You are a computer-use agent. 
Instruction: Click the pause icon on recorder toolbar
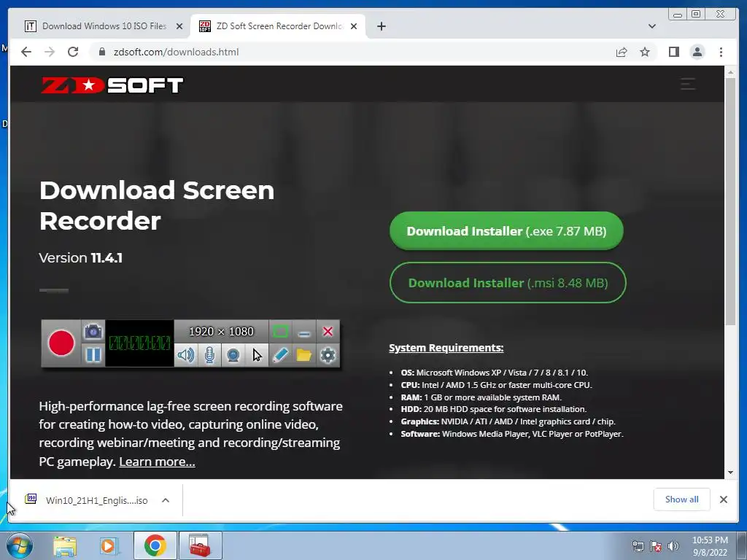93,355
